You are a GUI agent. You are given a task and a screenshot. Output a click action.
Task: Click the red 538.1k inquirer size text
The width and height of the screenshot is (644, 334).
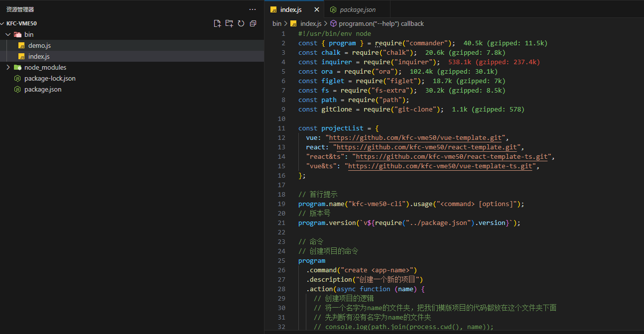coord(494,62)
